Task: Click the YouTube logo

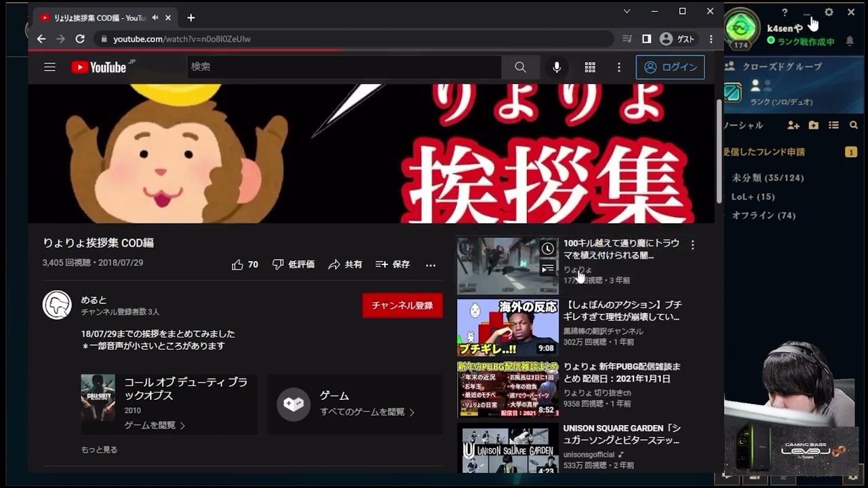Action: pos(99,67)
